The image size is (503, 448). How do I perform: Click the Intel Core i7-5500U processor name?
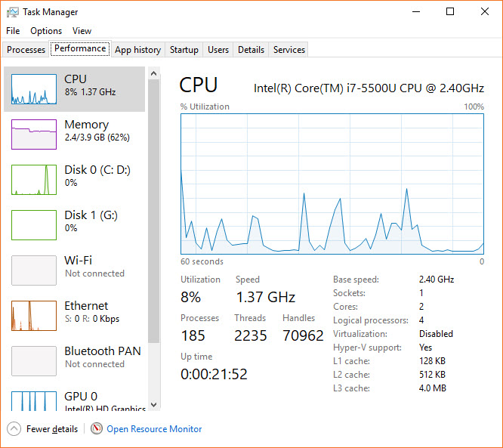pyautogui.click(x=369, y=88)
